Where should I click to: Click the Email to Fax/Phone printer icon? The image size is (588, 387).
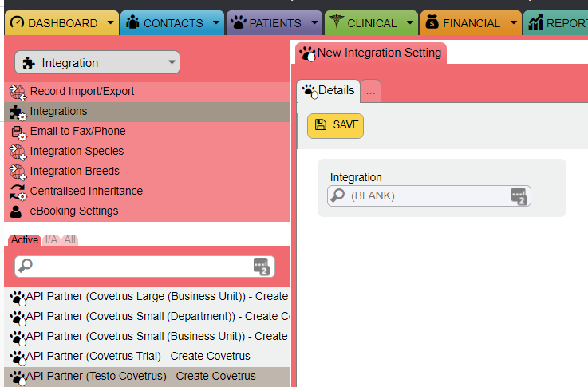18,132
